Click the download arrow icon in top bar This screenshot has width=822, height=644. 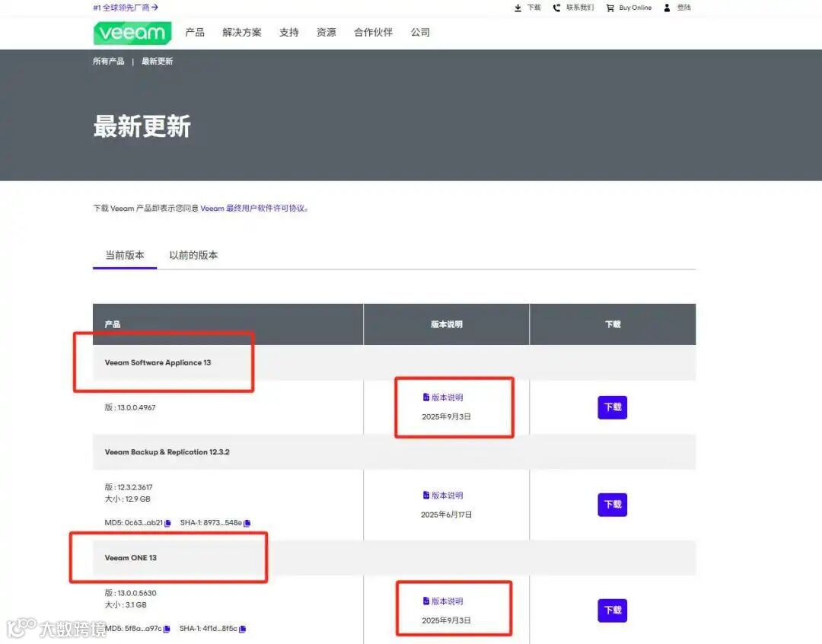pos(518,8)
